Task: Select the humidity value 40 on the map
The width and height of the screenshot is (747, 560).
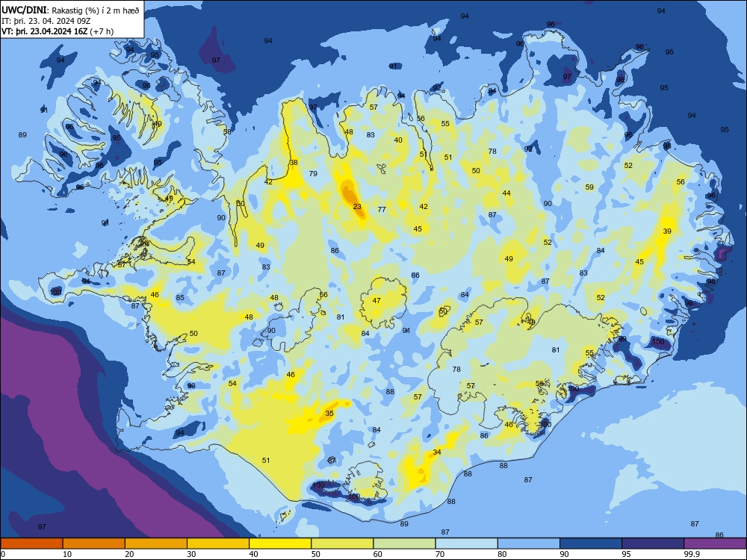Action: point(398,140)
